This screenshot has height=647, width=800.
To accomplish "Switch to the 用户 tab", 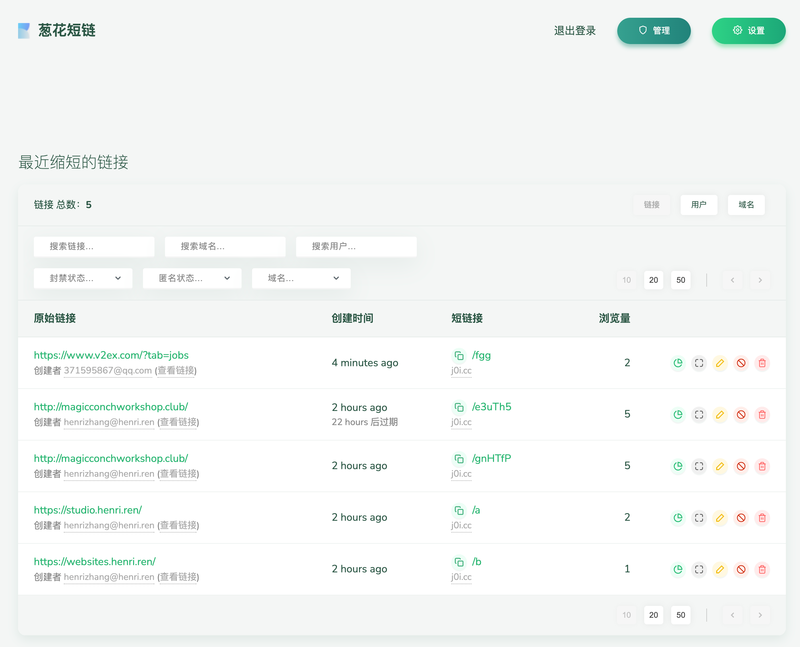I will click(x=699, y=205).
